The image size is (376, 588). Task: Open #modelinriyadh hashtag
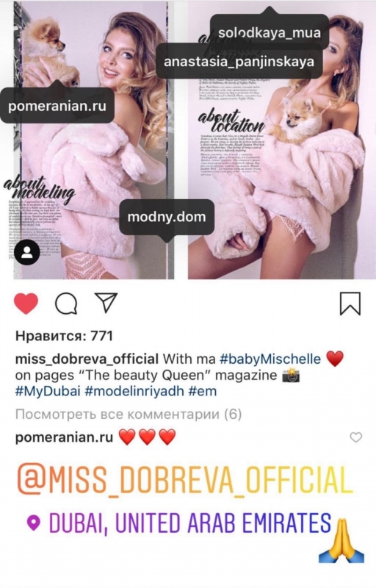point(135,391)
